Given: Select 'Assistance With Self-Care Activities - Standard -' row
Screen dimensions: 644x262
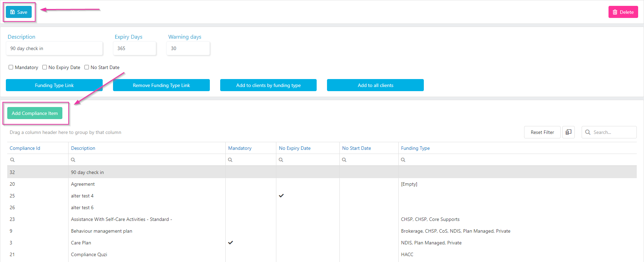Looking at the screenshot, I should [322, 219].
